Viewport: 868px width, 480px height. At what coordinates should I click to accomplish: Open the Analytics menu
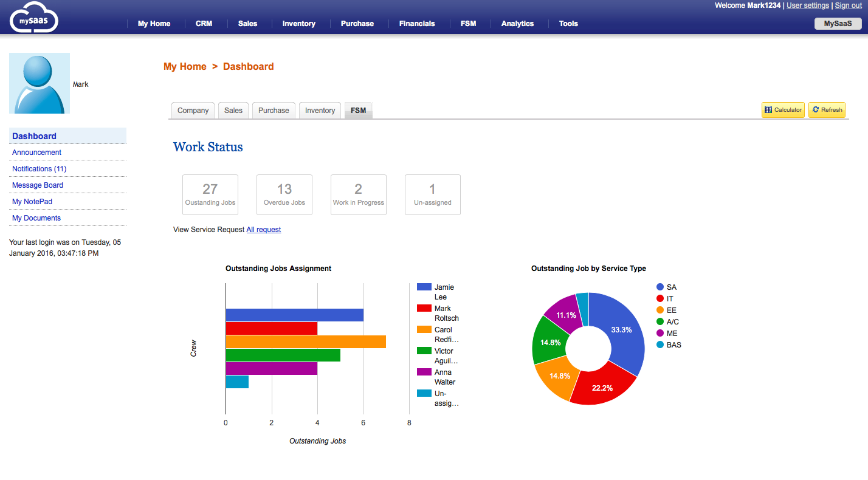517,24
